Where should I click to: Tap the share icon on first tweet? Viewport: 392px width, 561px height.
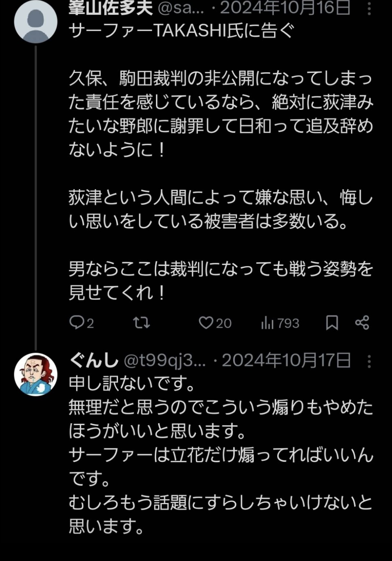(362, 323)
